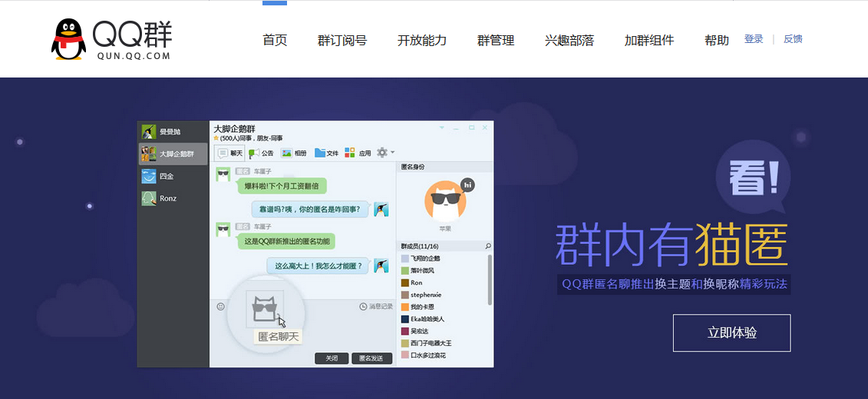Click the search magnifier next to 群成员
868x399 pixels.
pos(487,246)
